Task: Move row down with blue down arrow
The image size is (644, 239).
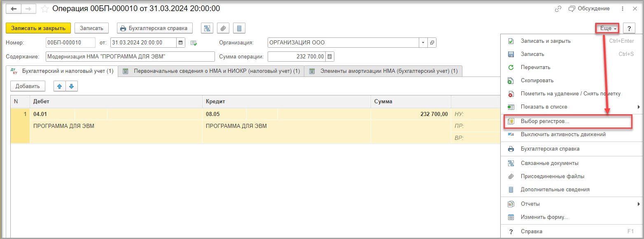Action: pyautogui.click(x=71, y=86)
